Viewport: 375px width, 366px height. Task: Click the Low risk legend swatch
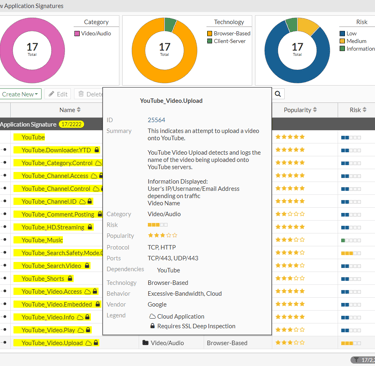(342, 34)
